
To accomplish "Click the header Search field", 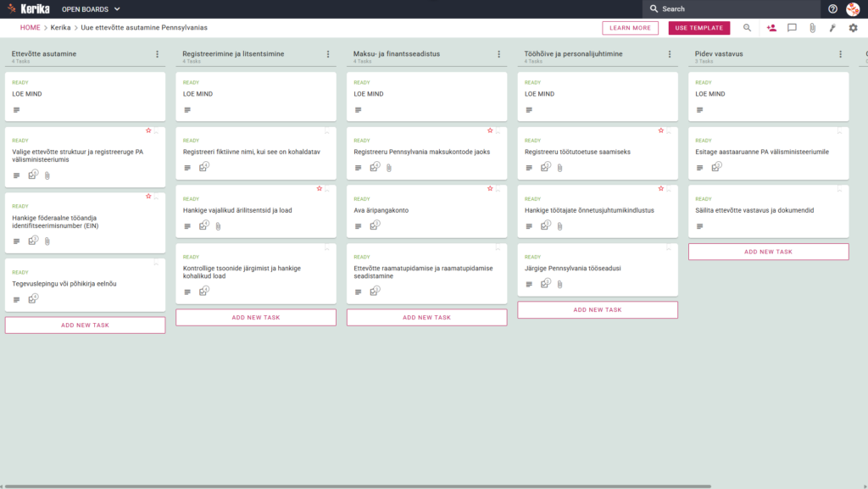I will (x=732, y=8).
